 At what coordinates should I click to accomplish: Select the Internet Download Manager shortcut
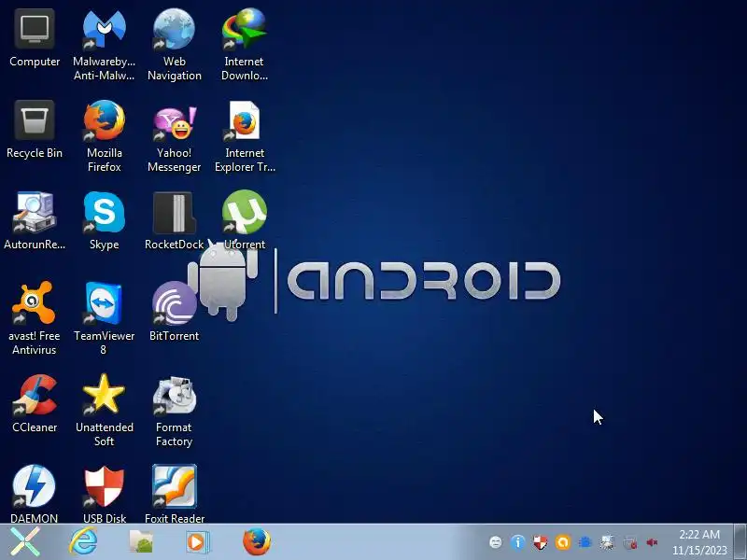[245, 45]
